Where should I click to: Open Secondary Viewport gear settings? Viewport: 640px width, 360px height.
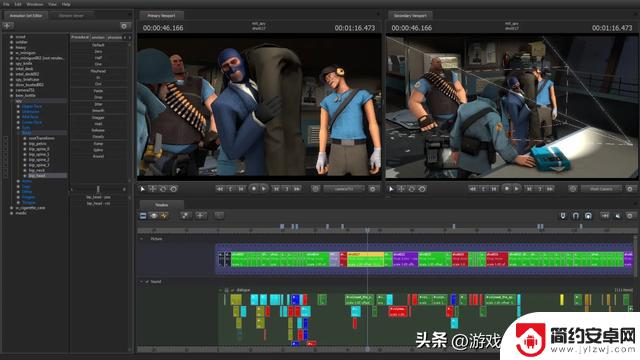[630, 189]
